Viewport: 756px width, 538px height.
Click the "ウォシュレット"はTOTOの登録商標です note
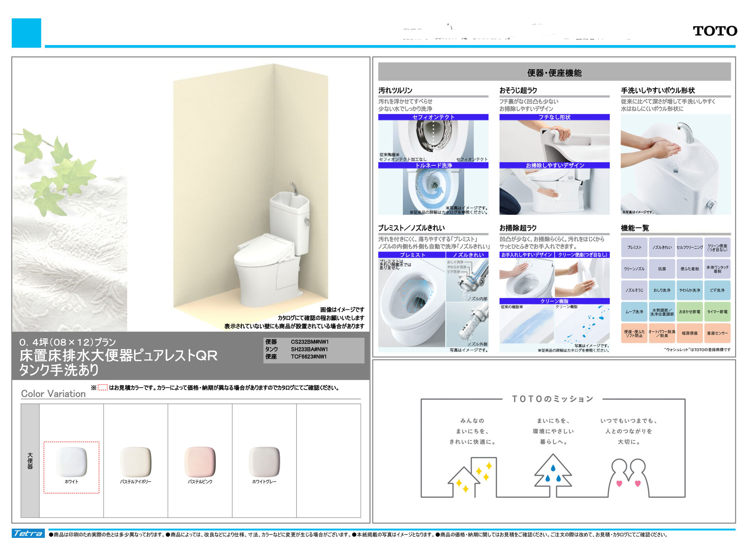coord(697,349)
